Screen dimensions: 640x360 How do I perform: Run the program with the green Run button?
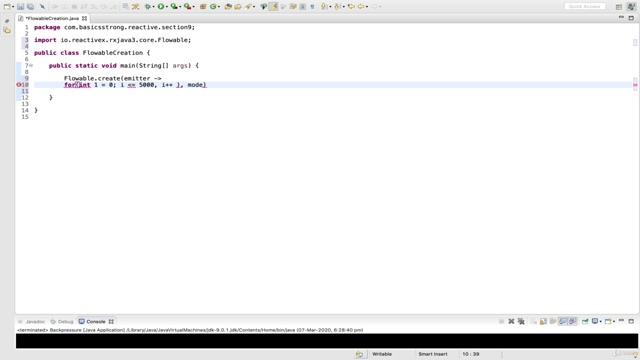click(x=161, y=7)
